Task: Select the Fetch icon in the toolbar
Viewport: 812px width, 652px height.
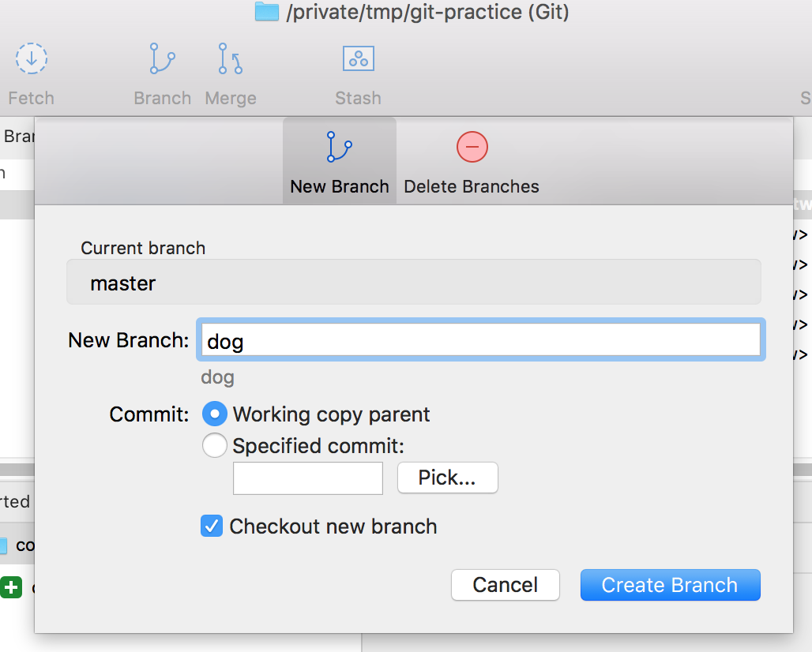Action: click(x=31, y=58)
